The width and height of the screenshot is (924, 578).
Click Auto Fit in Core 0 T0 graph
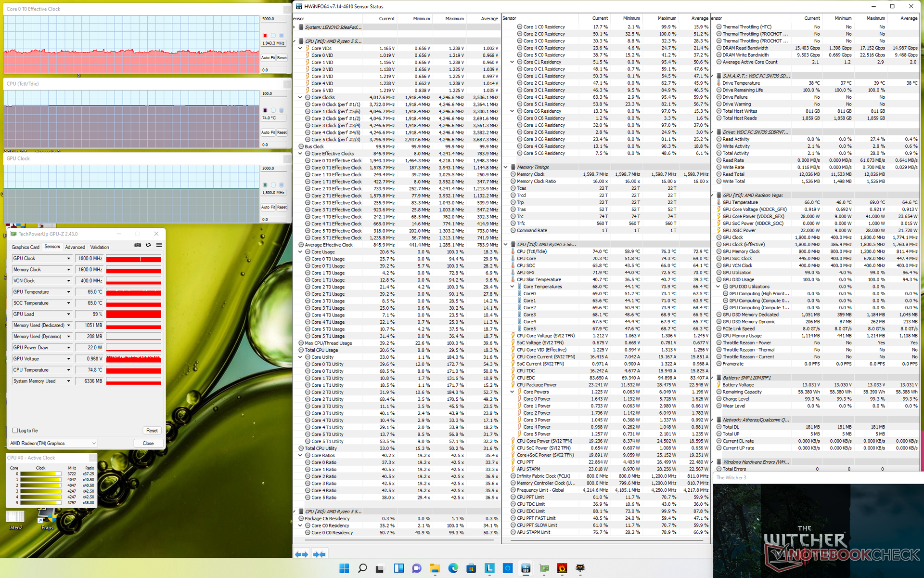[268, 58]
